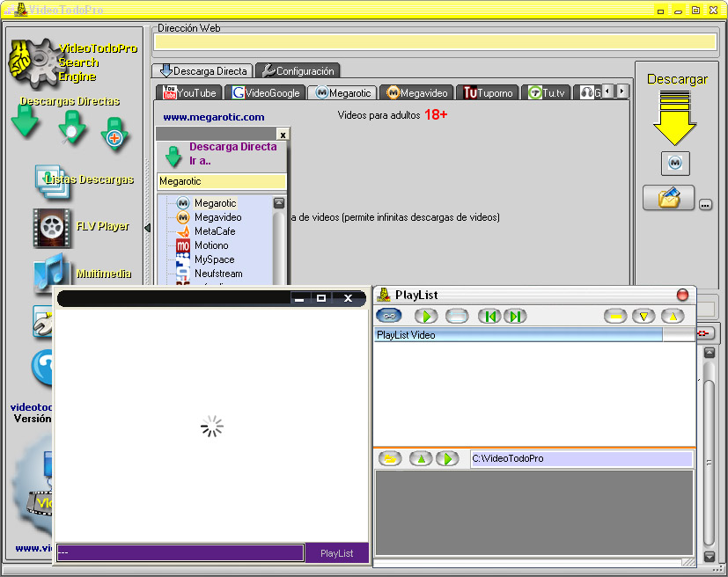Choose Megavideo in site list
Viewport: 728px width, 577px height.
click(x=217, y=217)
